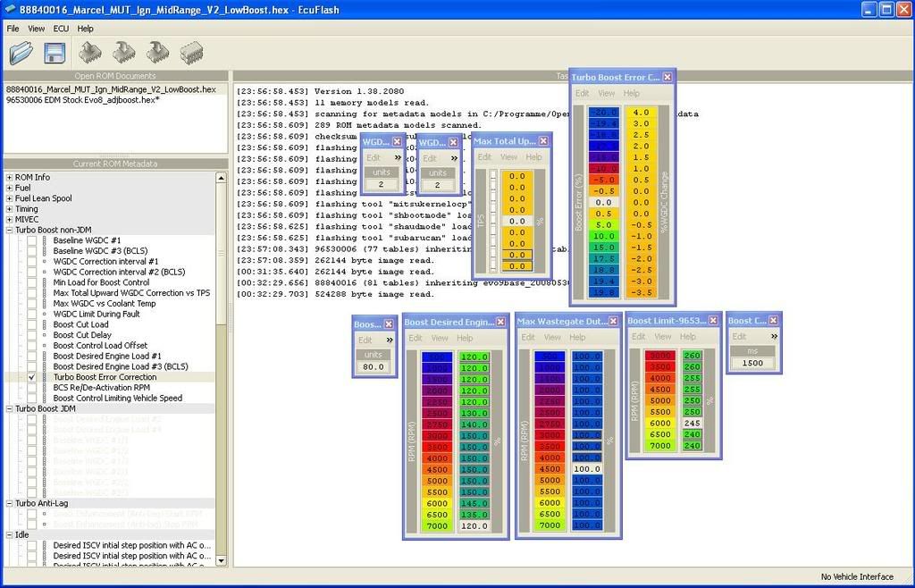Expand the Fuel tree category
915x588 pixels.
pyautogui.click(x=9, y=189)
